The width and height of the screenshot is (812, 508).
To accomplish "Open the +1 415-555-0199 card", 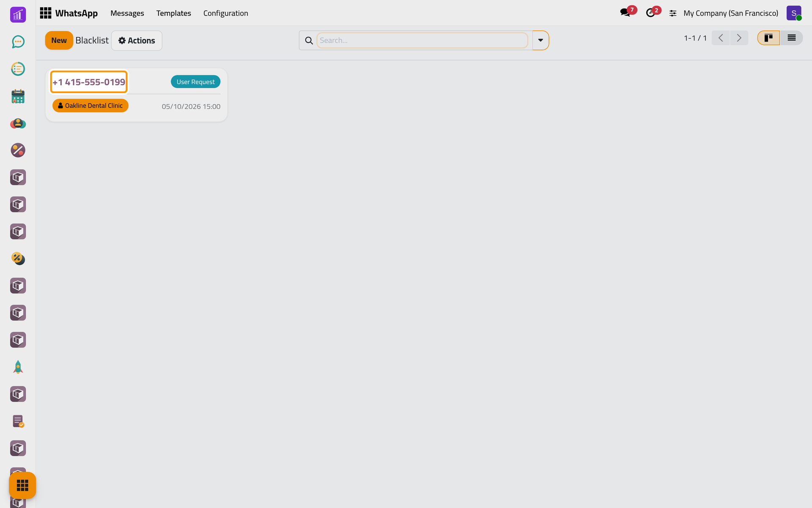I will (89, 82).
